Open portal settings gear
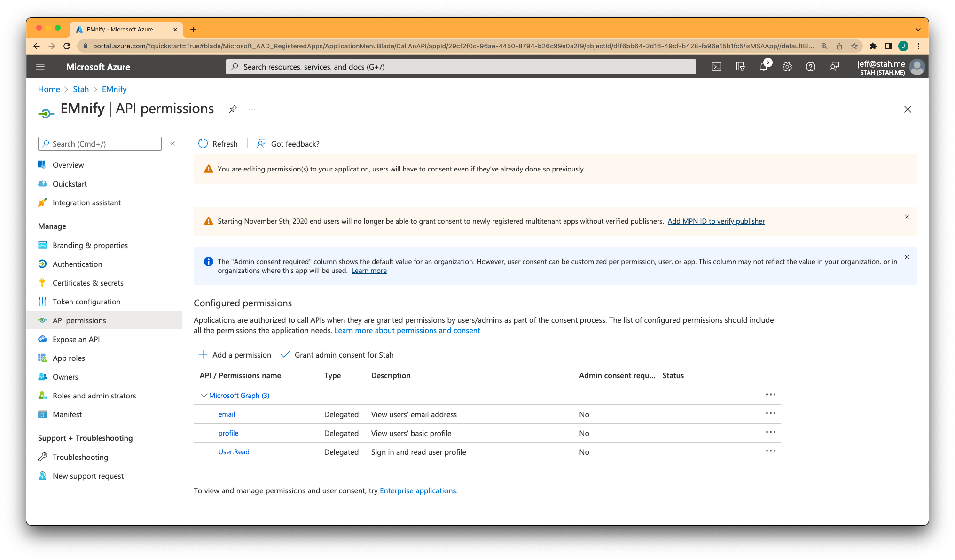The width and height of the screenshot is (955, 560). pos(787,67)
